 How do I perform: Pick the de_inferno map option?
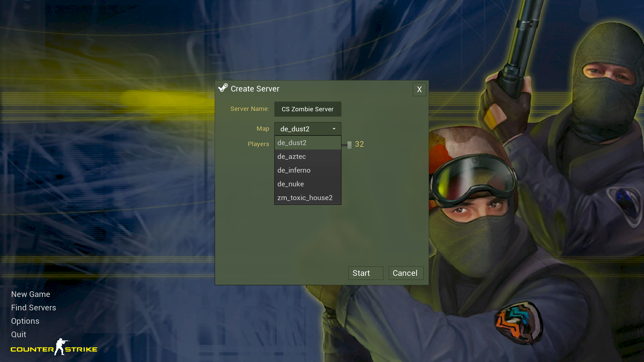pyautogui.click(x=308, y=170)
